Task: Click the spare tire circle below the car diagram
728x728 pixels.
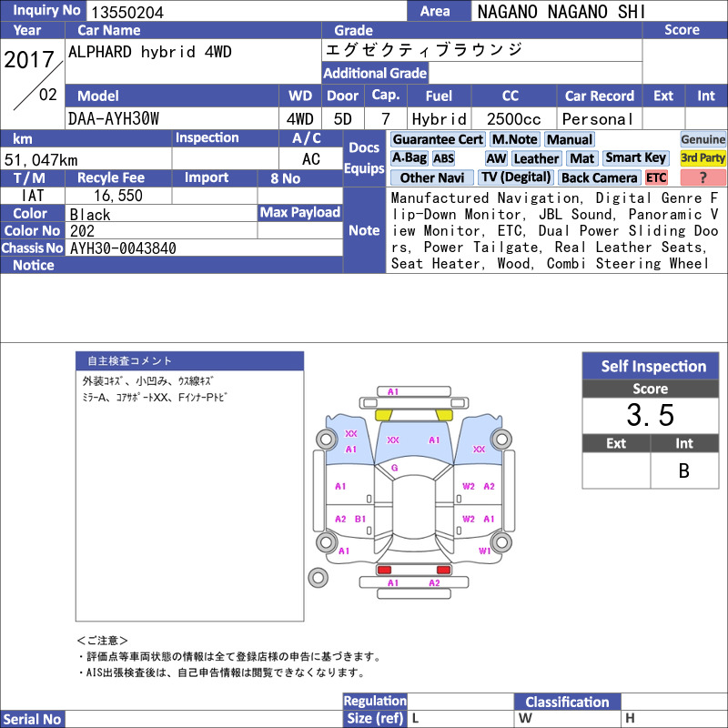Action: point(318,578)
